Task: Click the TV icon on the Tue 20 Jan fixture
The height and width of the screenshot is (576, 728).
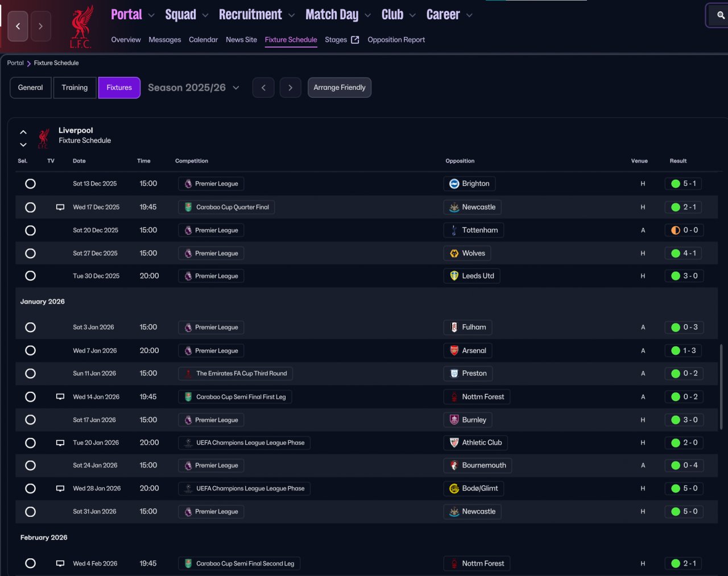Action: coord(60,443)
